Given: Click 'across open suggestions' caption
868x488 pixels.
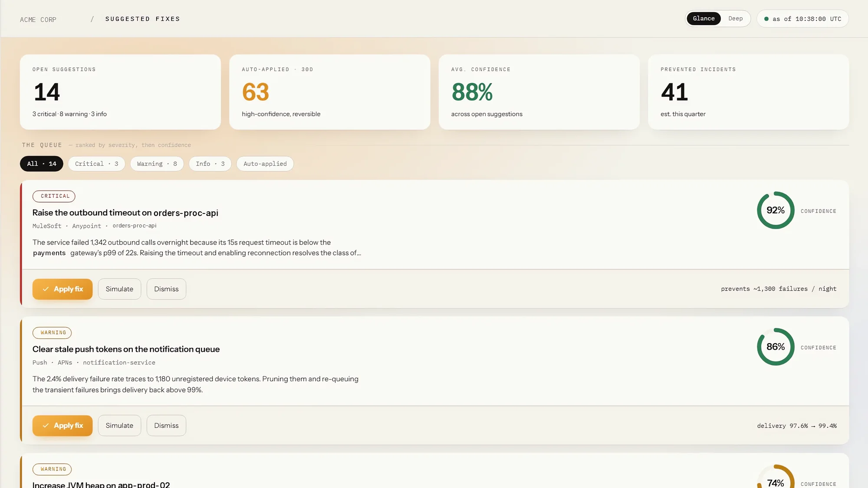Looking at the screenshot, I should click(x=487, y=114).
